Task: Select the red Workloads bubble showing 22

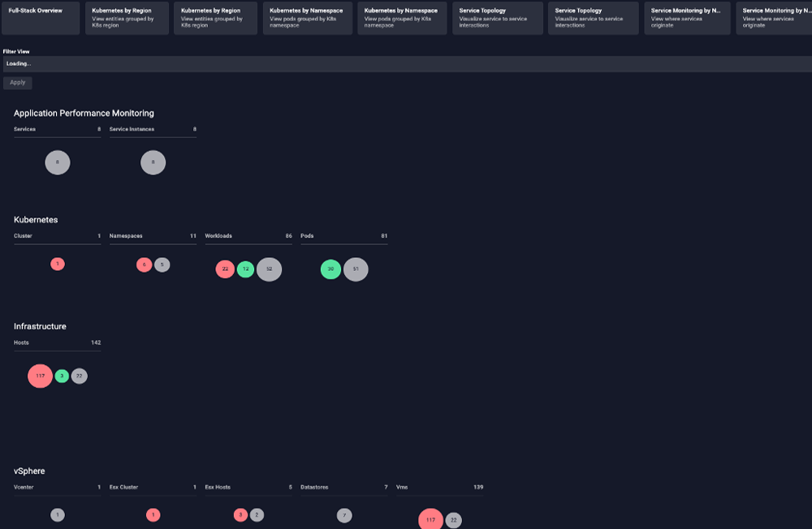Action: tap(225, 269)
